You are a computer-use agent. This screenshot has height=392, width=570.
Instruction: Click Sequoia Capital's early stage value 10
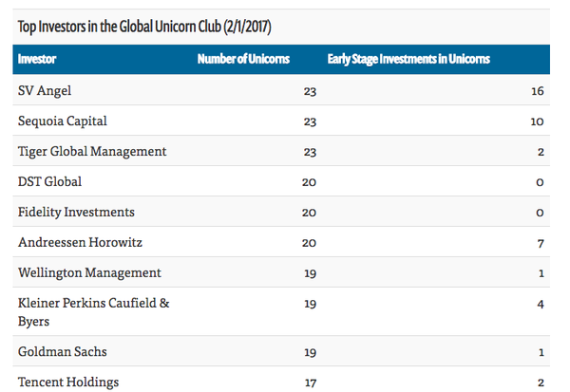tap(538, 121)
